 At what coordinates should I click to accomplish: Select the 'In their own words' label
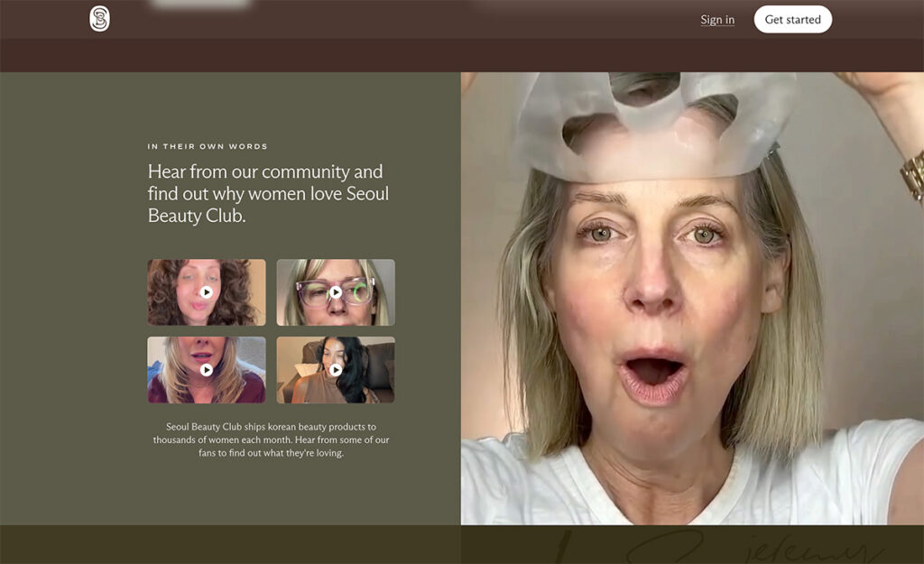(208, 146)
